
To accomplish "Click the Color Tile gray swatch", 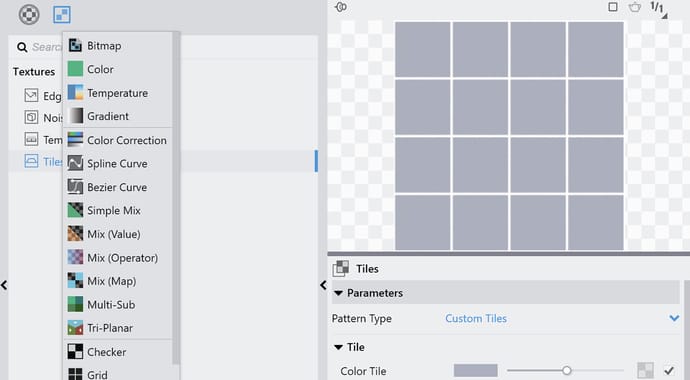I will (x=476, y=371).
